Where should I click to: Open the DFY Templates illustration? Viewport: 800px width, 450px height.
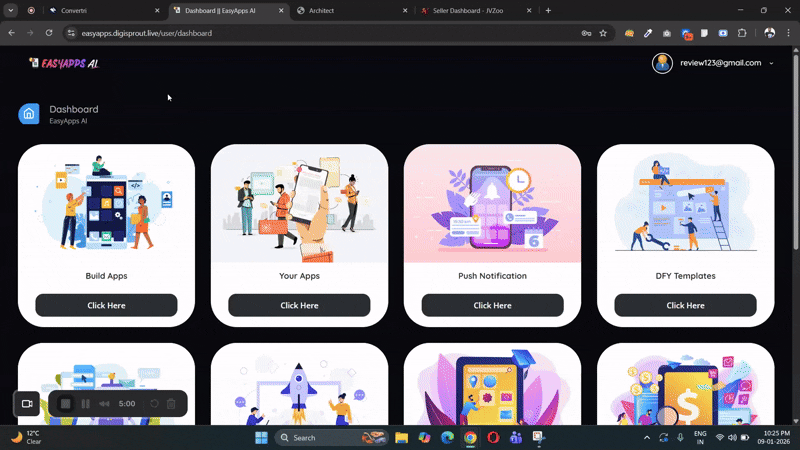[x=685, y=203]
